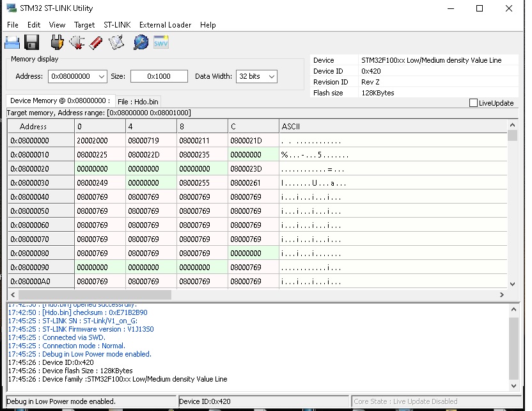Screen dimensions: 532x411
Task: Click the horizontal scrollbar of memory table
Action: 96,295
